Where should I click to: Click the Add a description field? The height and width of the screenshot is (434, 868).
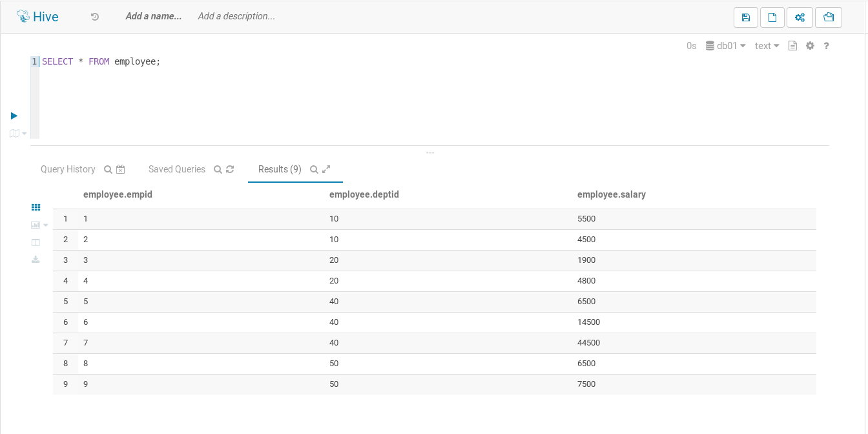pos(236,16)
